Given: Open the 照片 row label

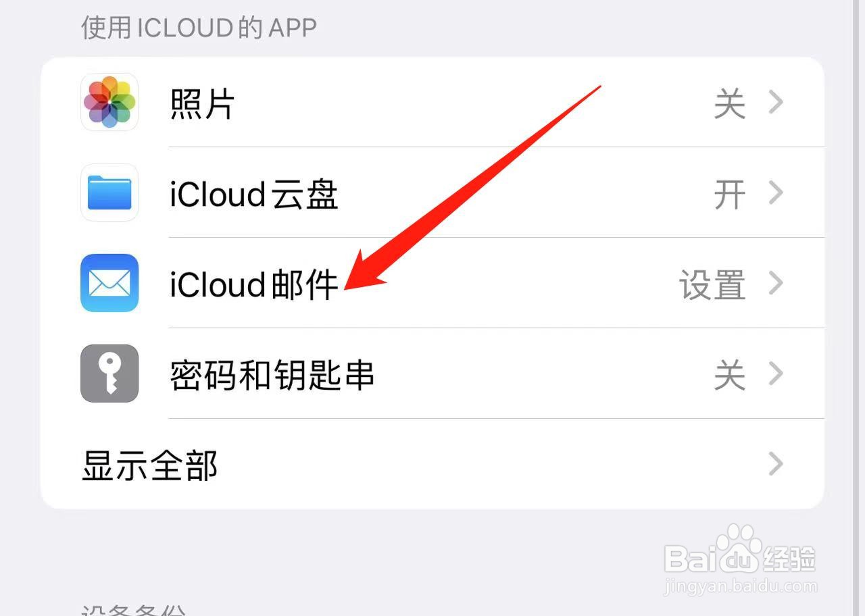Looking at the screenshot, I should (202, 104).
